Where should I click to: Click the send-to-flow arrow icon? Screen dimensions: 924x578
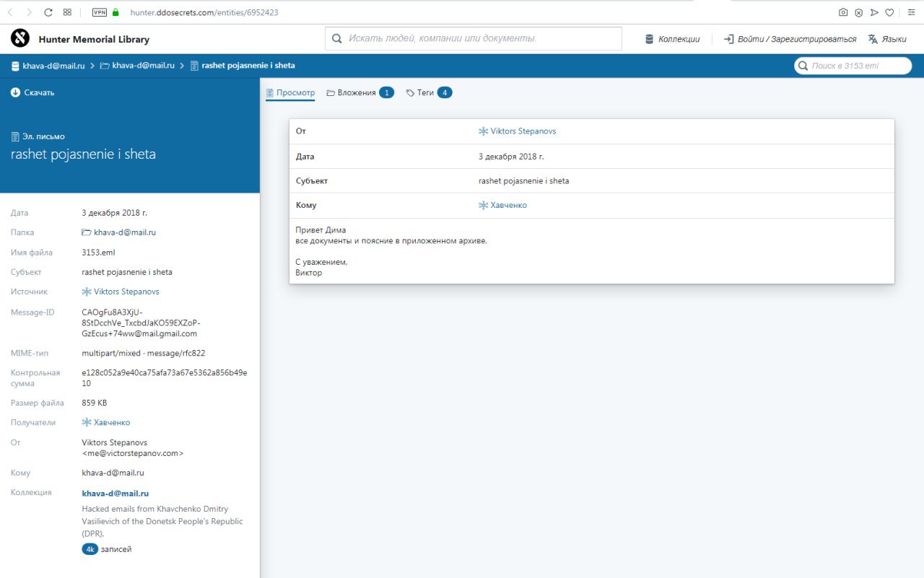click(x=874, y=12)
